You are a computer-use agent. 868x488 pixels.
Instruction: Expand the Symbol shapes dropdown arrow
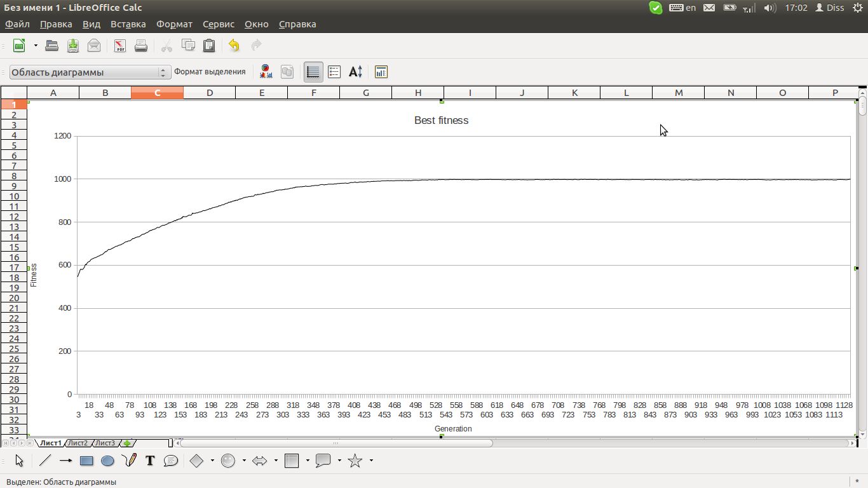pos(244,461)
